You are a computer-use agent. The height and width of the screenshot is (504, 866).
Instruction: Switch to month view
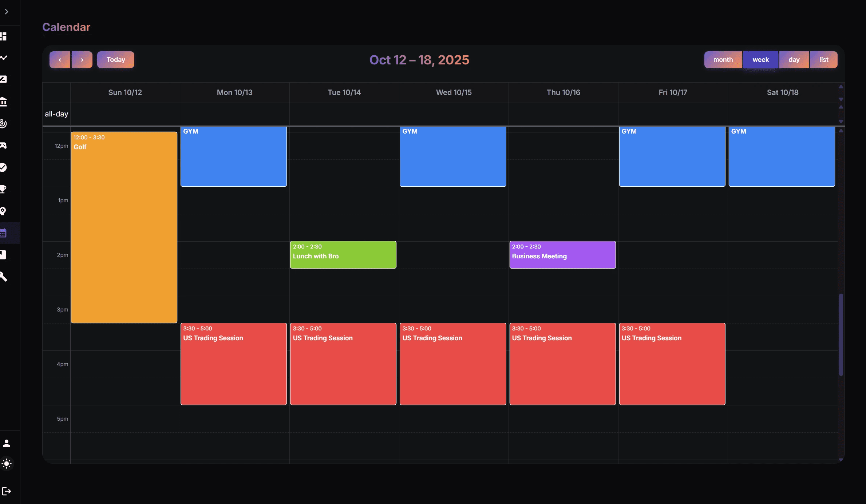coord(723,60)
